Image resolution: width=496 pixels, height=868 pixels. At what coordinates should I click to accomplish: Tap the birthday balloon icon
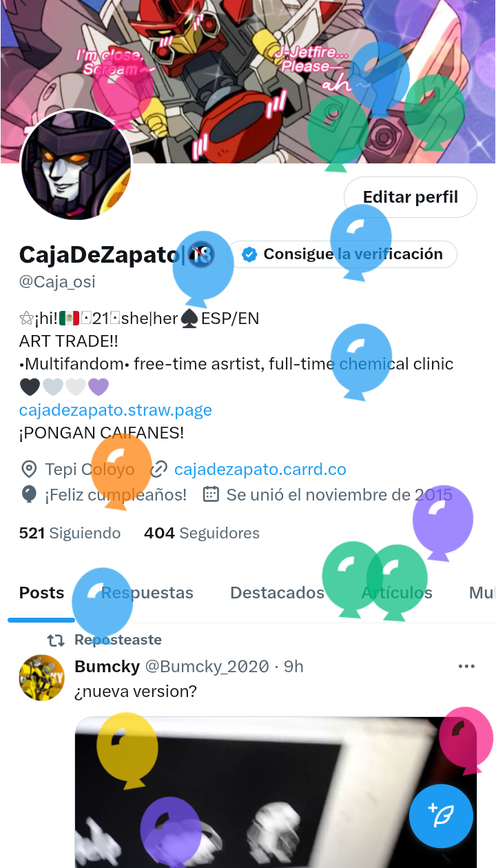pyautogui.click(x=29, y=495)
